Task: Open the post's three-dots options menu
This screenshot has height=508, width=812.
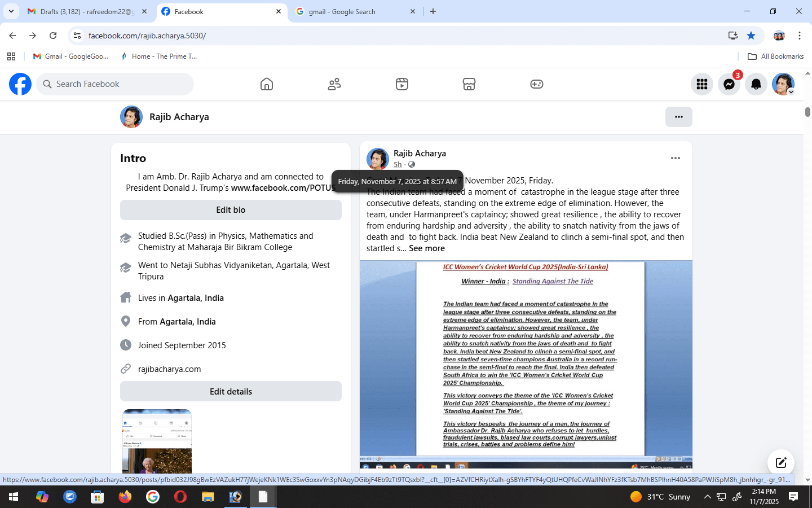Action: [x=676, y=158]
